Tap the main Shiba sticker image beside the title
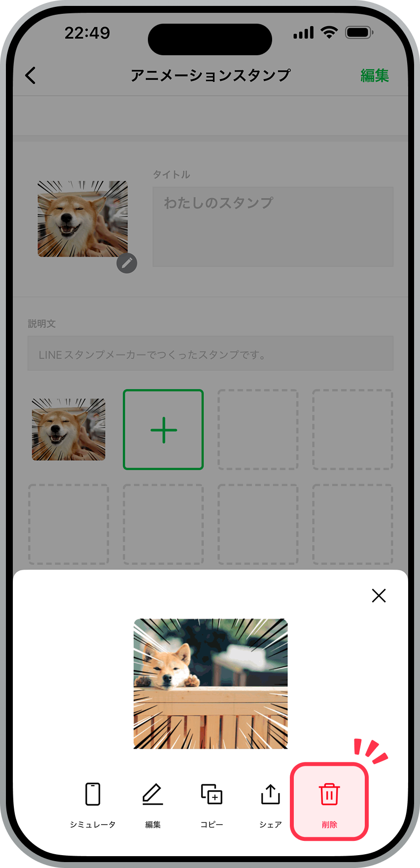 (x=83, y=219)
